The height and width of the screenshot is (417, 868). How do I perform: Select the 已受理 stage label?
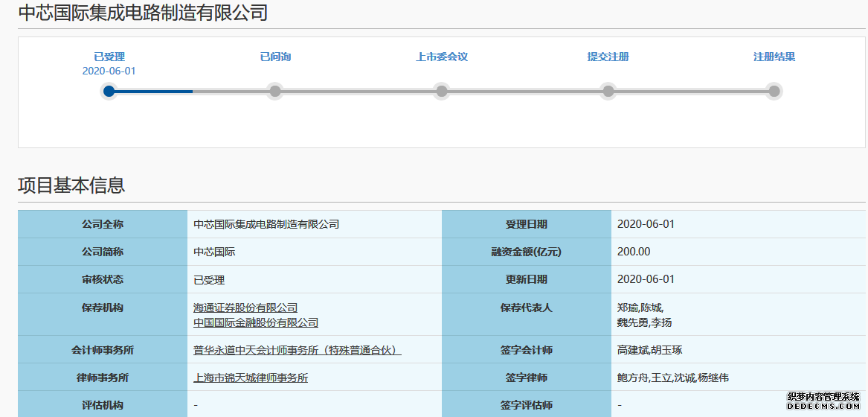coord(109,57)
